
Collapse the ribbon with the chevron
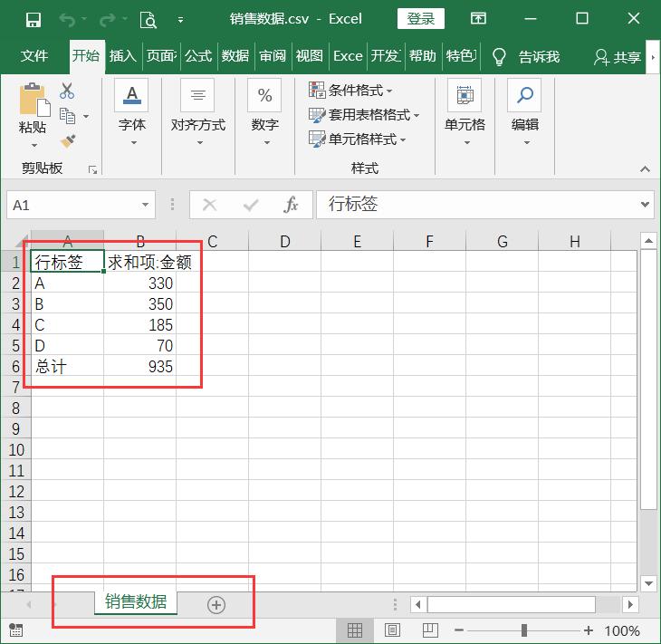tap(645, 169)
